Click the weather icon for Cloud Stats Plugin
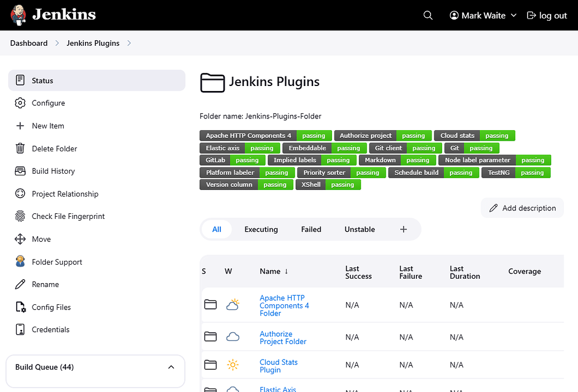 tap(233, 365)
